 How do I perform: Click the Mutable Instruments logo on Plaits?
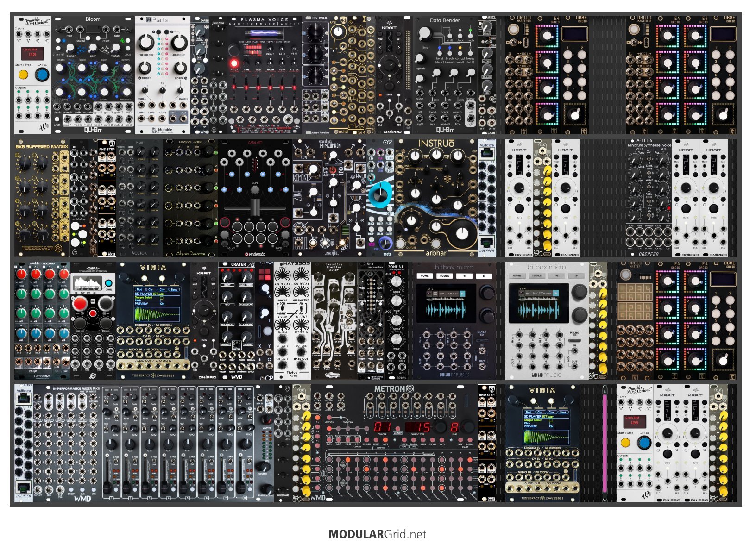point(162,130)
